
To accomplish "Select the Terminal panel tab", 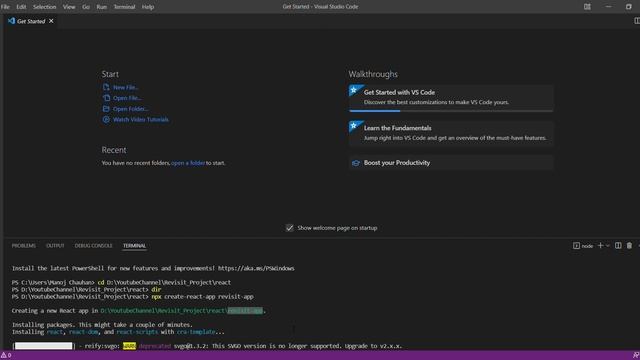I will point(134,246).
